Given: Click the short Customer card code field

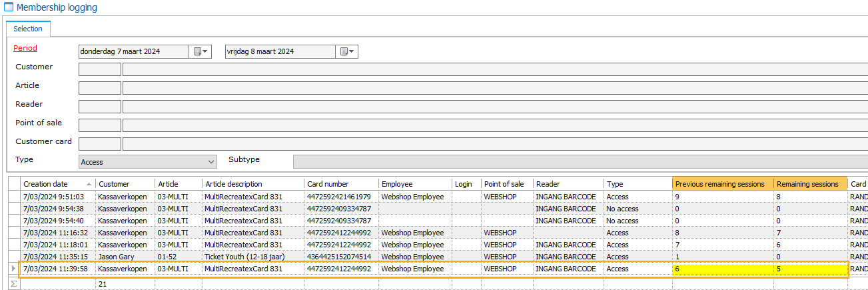Looking at the screenshot, I should click(x=100, y=144).
